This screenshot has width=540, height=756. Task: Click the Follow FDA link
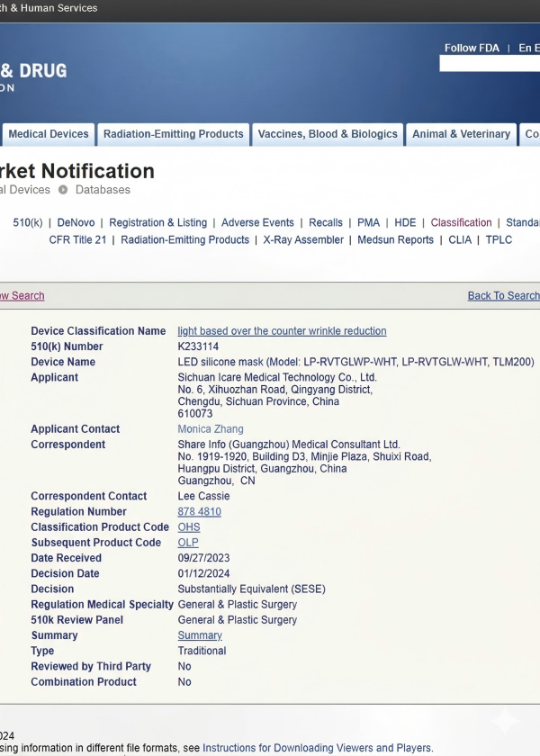click(x=472, y=48)
